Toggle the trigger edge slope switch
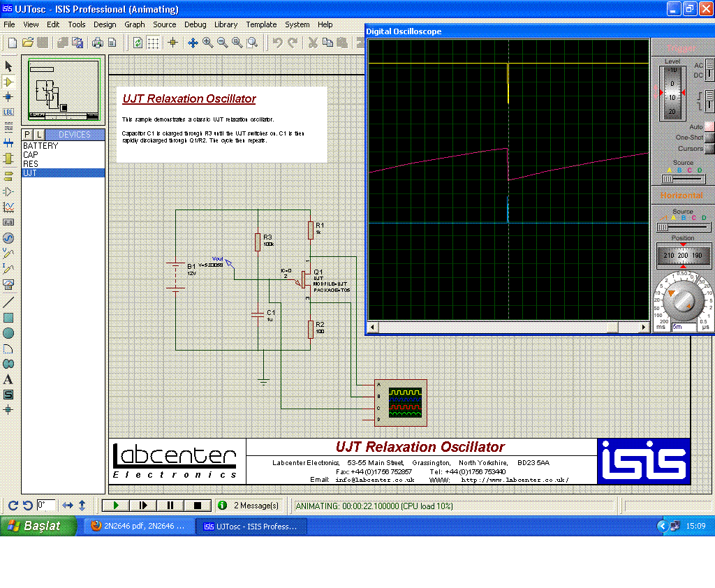The width and height of the screenshot is (715, 588). click(709, 101)
